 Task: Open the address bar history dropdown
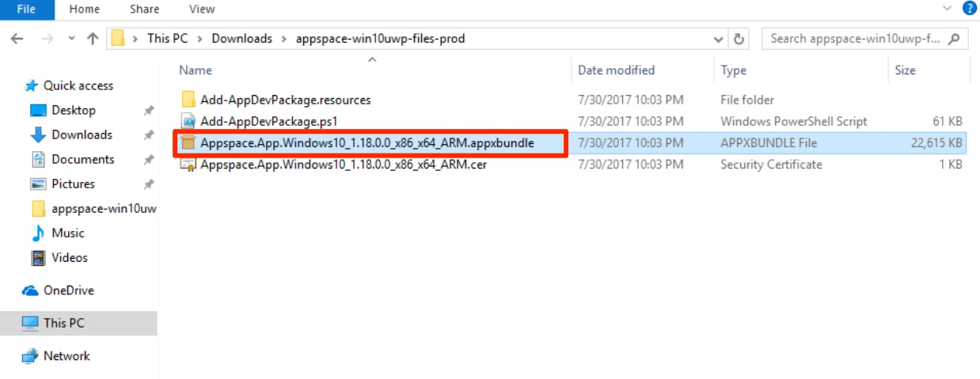(x=719, y=39)
